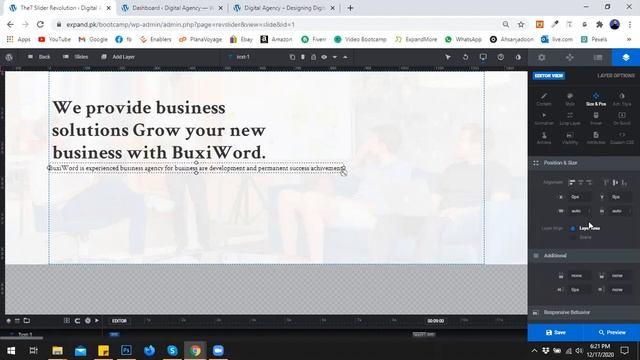Open the YouTube bookmark
The width and height of the screenshot is (640, 360).
[54, 40]
